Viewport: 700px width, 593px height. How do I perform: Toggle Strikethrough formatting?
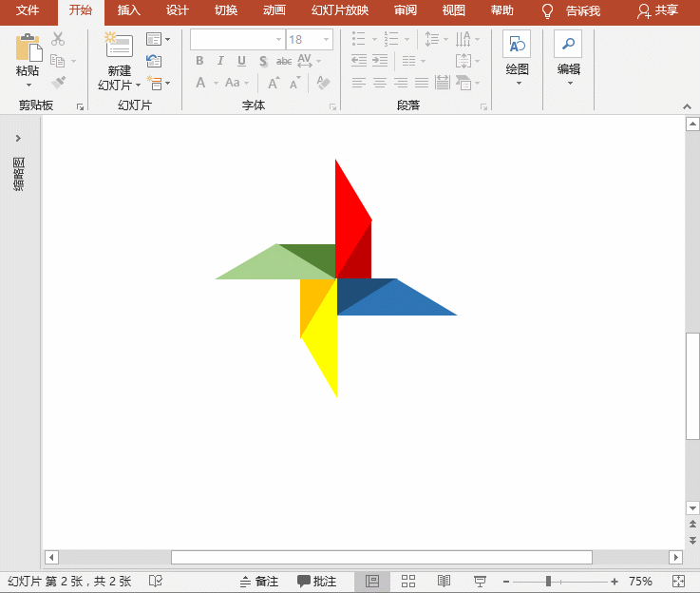[x=284, y=61]
